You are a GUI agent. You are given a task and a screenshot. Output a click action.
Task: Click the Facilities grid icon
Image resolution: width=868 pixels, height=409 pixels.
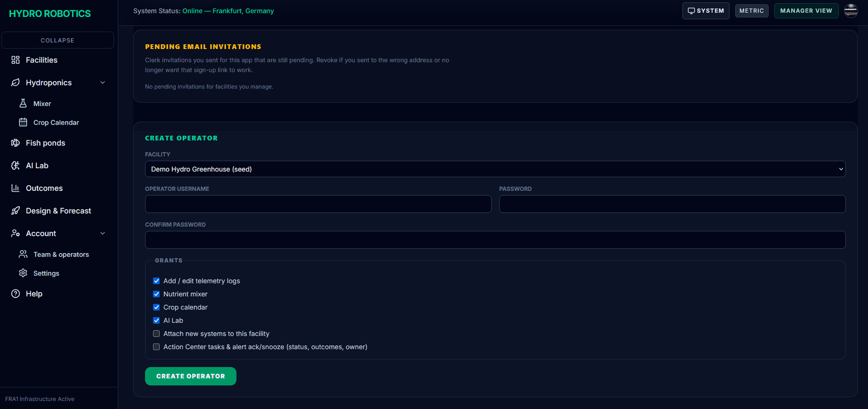tap(16, 60)
